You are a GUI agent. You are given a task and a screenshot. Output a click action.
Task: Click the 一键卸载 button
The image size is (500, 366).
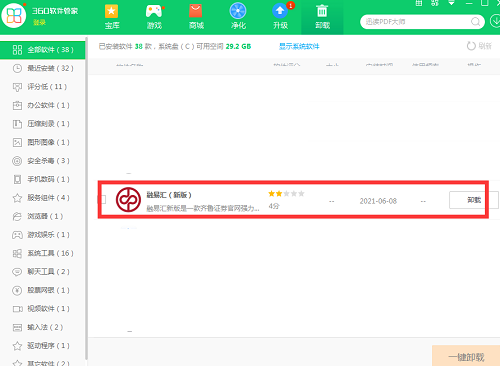[466, 357]
